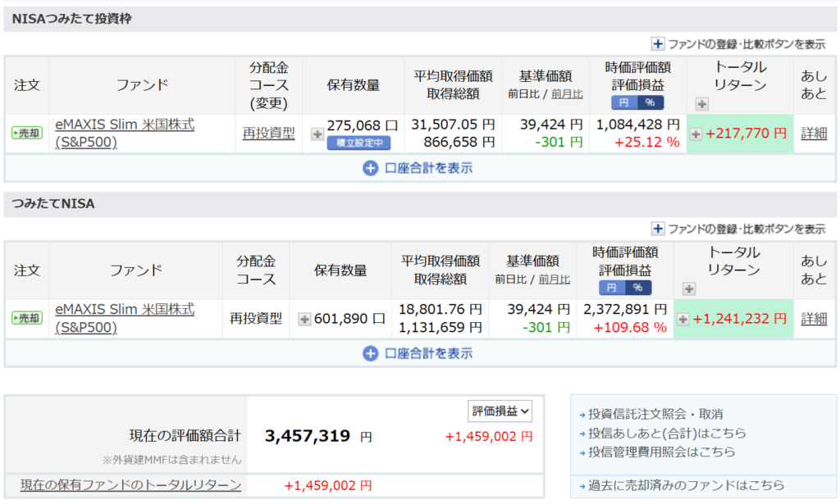840x504 pixels.
Task: Switch to 円 display in つみたてNISA table
Action: [x=612, y=288]
